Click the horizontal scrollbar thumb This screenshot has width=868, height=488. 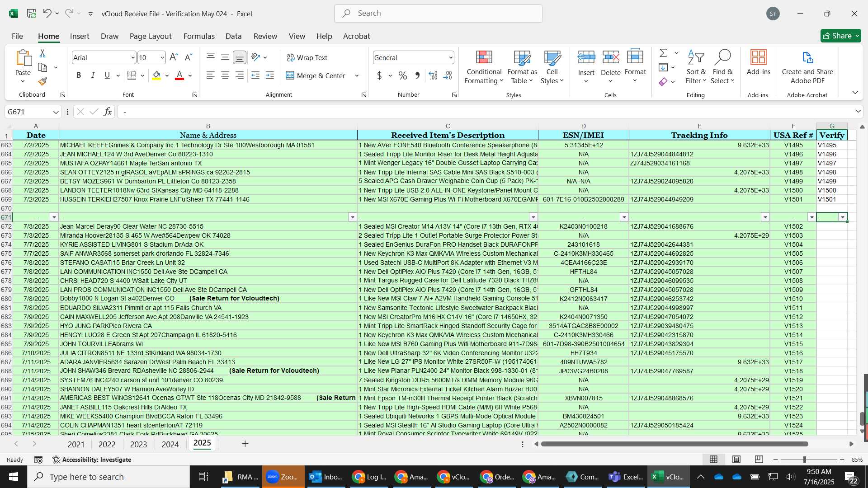coord(674,444)
